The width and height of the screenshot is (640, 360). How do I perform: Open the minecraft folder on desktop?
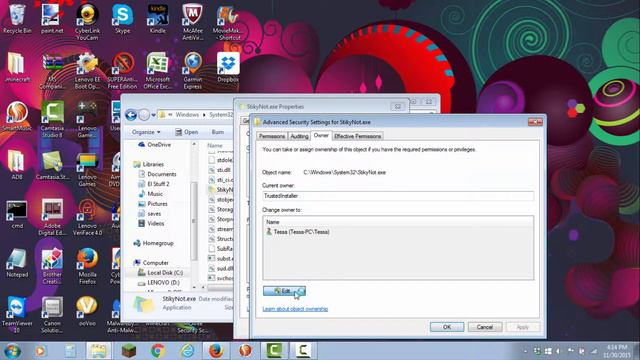(17, 67)
